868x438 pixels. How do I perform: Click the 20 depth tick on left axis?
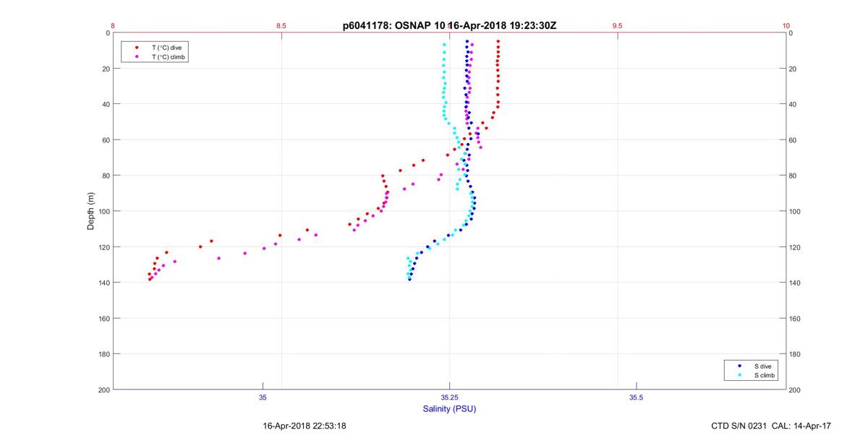[x=105, y=69]
